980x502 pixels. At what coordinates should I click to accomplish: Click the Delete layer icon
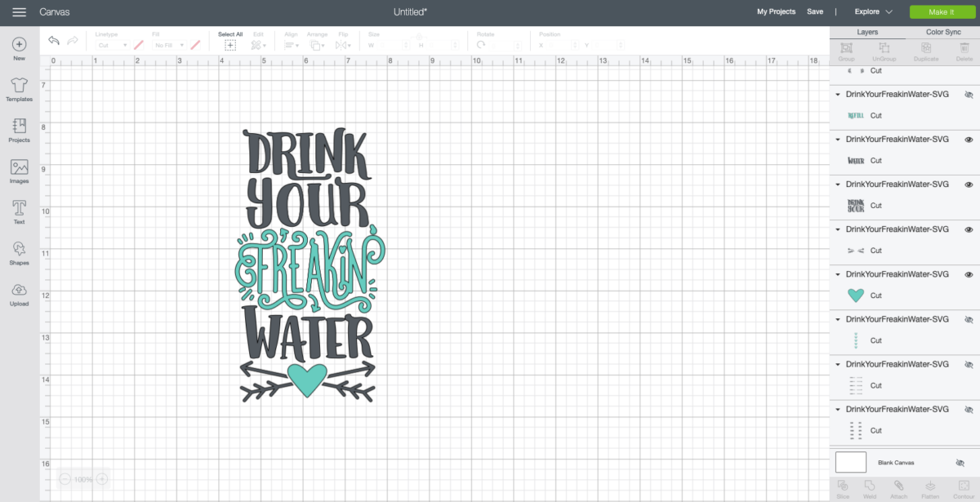pos(964,48)
